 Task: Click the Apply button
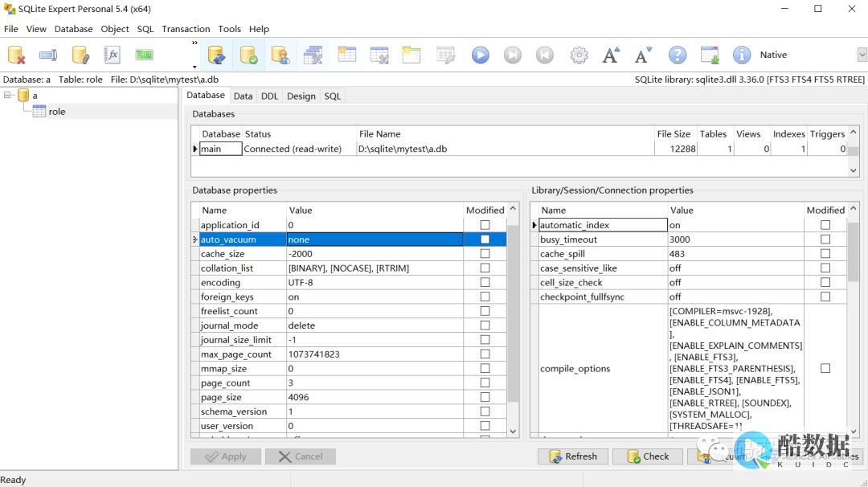[x=225, y=456]
